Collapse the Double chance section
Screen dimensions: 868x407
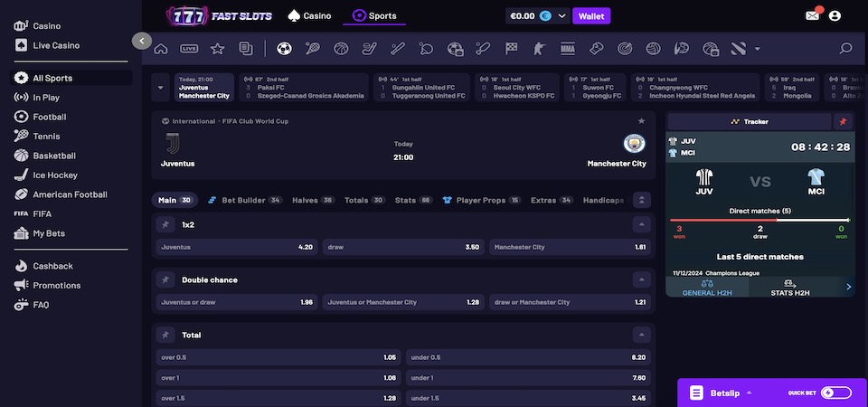click(642, 280)
